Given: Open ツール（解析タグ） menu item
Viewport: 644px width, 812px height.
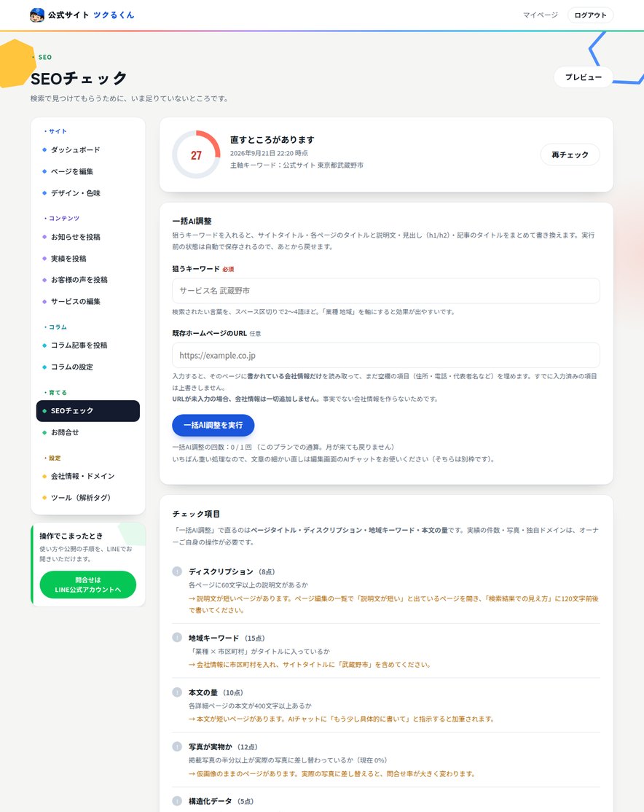Looking at the screenshot, I should (88, 498).
